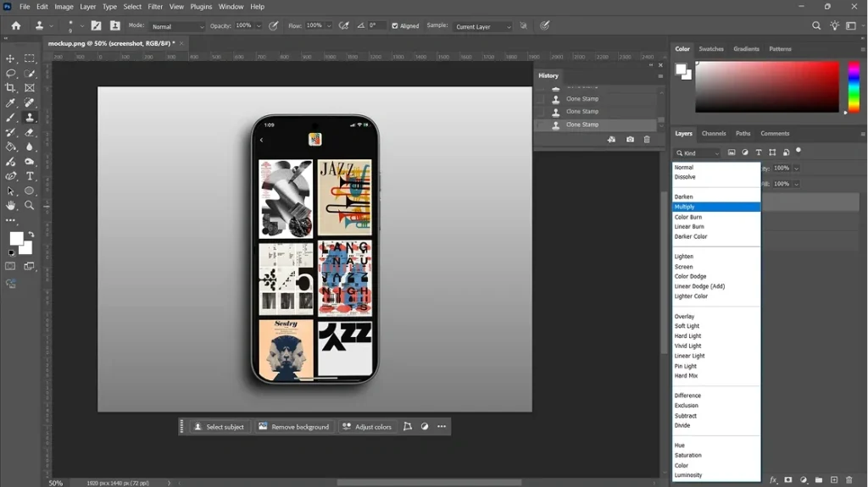This screenshot has height=487, width=868.
Task: Open the Kind filter dropdown in Layers
Action: (x=698, y=153)
